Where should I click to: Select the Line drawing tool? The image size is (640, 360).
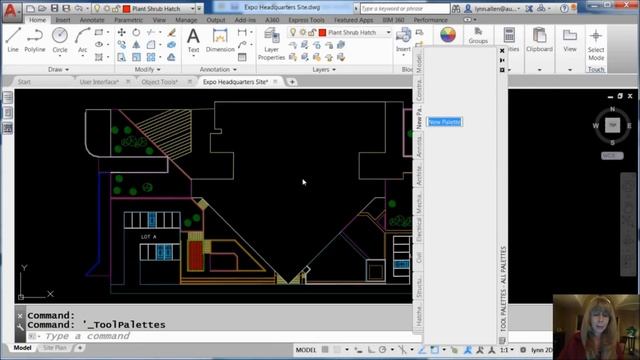(x=13, y=40)
